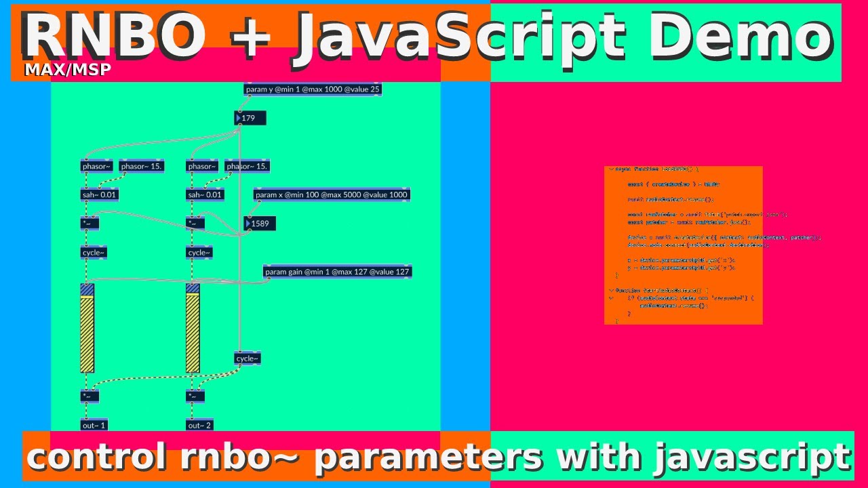Select the param gain @value 127 object
Image resolution: width=868 pixels, height=488 pixels.
click(x=337, y=271)
